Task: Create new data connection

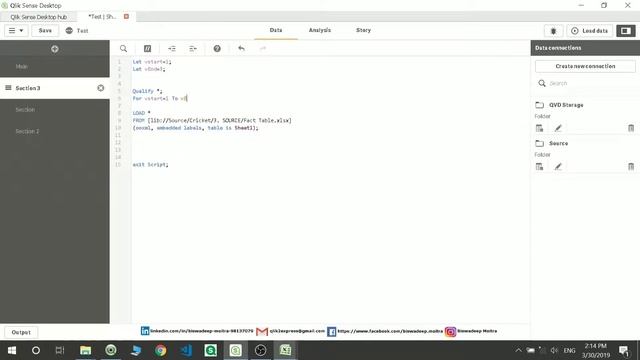Action: click(585, 66)
